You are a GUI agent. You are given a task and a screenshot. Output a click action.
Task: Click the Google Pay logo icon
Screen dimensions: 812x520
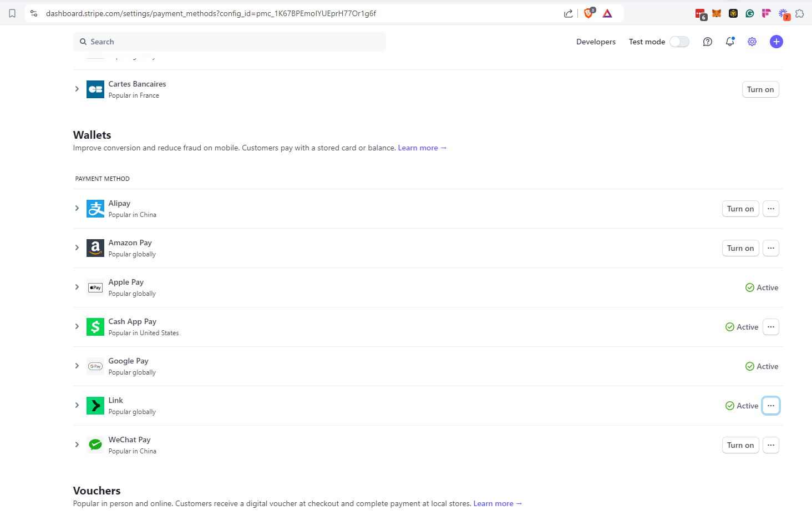95,366
